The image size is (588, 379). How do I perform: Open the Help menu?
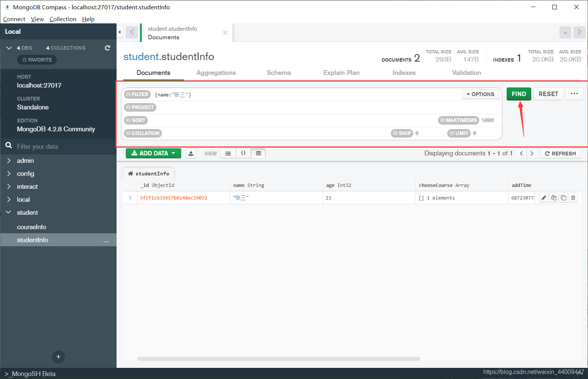(88, 19)
